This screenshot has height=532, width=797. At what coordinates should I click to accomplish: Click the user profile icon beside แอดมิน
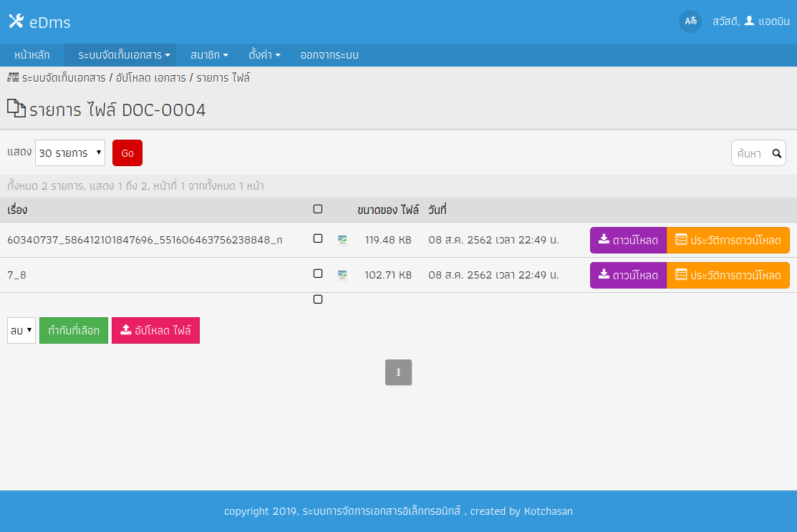749,21
